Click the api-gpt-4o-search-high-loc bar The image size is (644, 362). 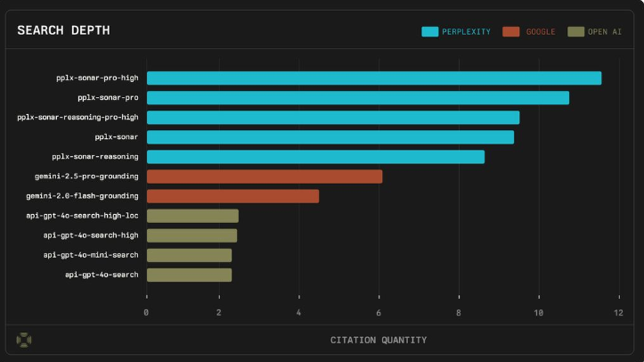coord(192,216)
